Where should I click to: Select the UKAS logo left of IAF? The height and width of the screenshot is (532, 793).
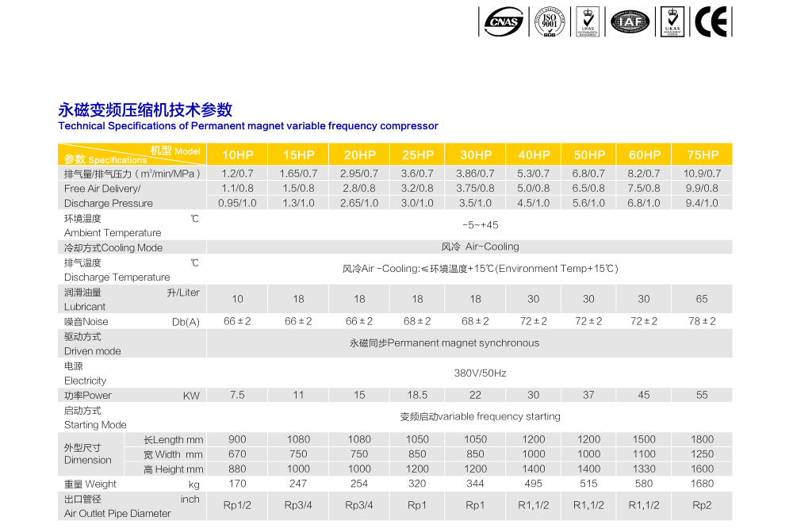[588, 21]
